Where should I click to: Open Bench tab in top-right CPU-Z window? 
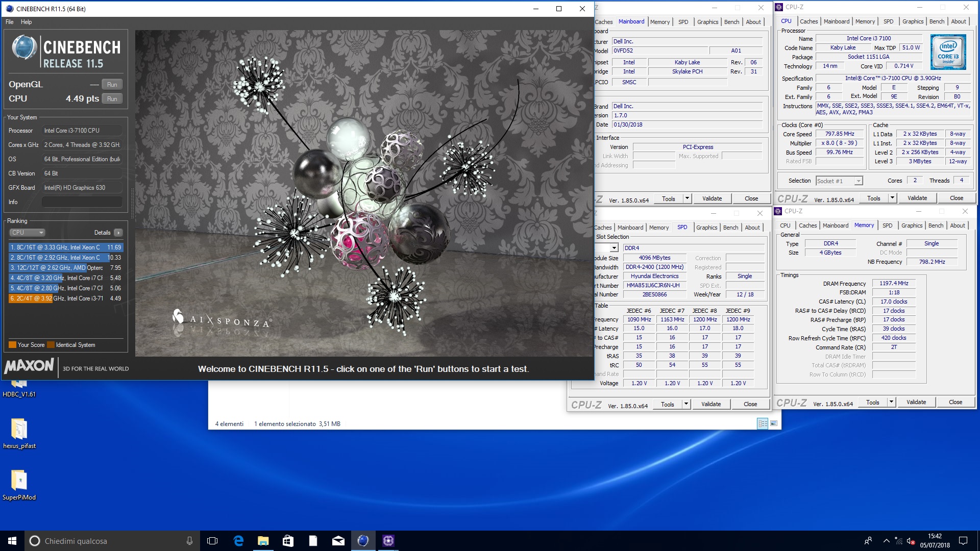(937, 21)
